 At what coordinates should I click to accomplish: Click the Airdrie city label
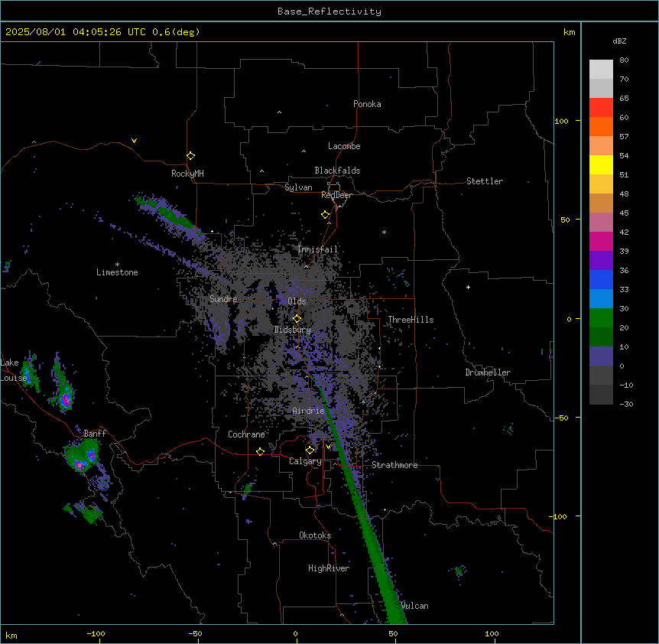pos(309,411)
